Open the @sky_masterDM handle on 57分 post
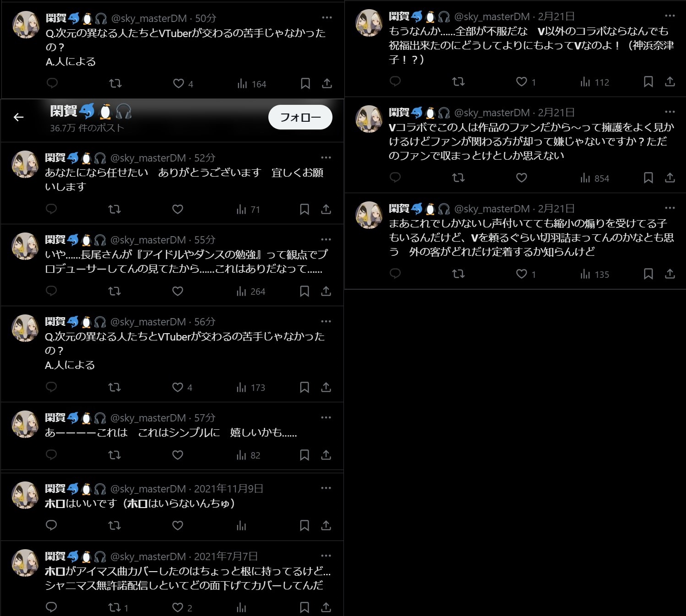This screenshot has width=686, height=616. coord(148,418)
